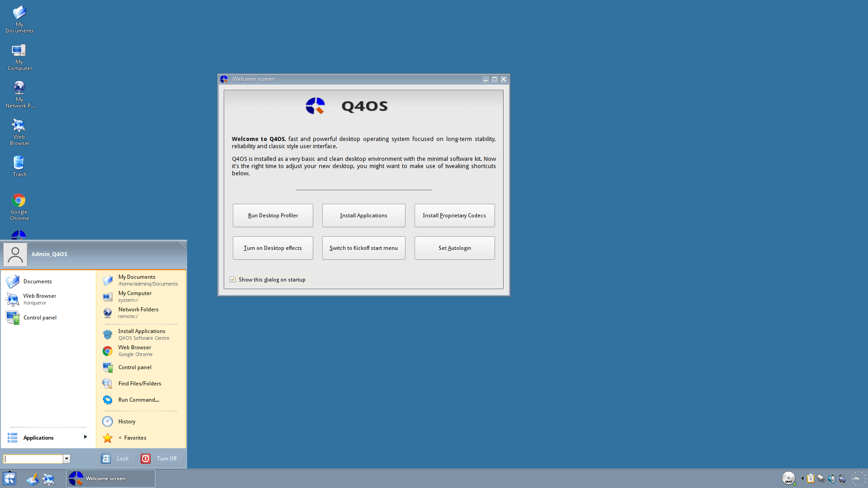Open the run field dropdown arrow
The image size is (868, 488).
[66, 459]
